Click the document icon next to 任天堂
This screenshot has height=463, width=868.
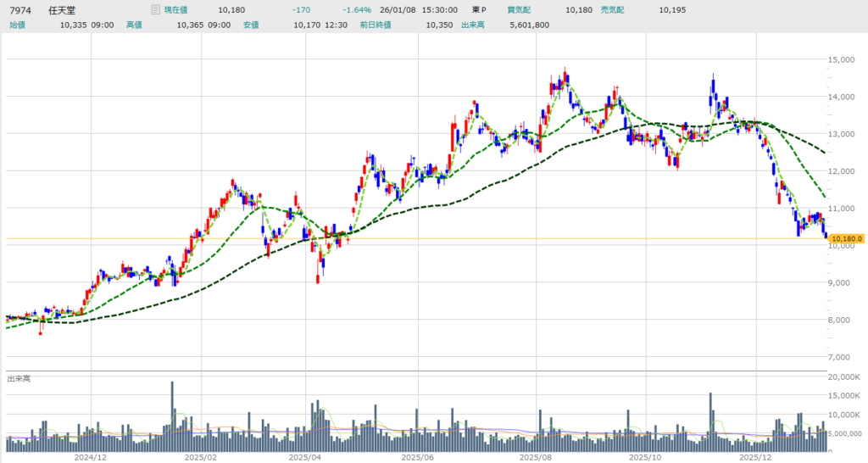pos(154,10)
